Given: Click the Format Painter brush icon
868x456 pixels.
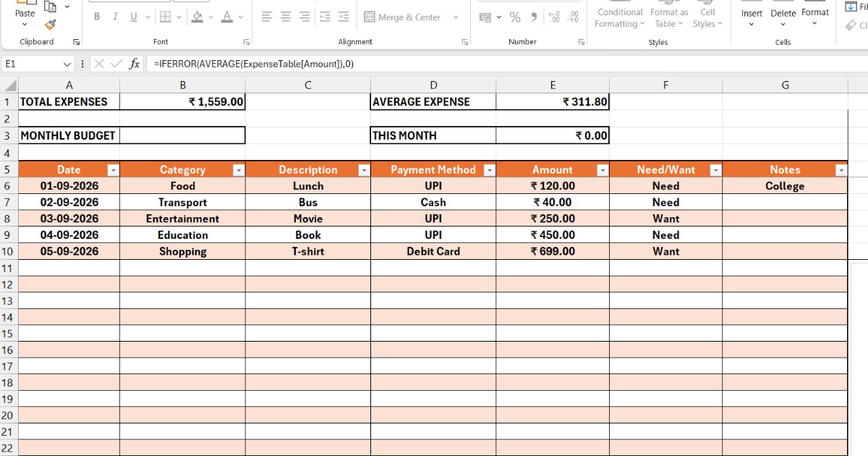Looking at the screenshot, I should click(50, 25).
